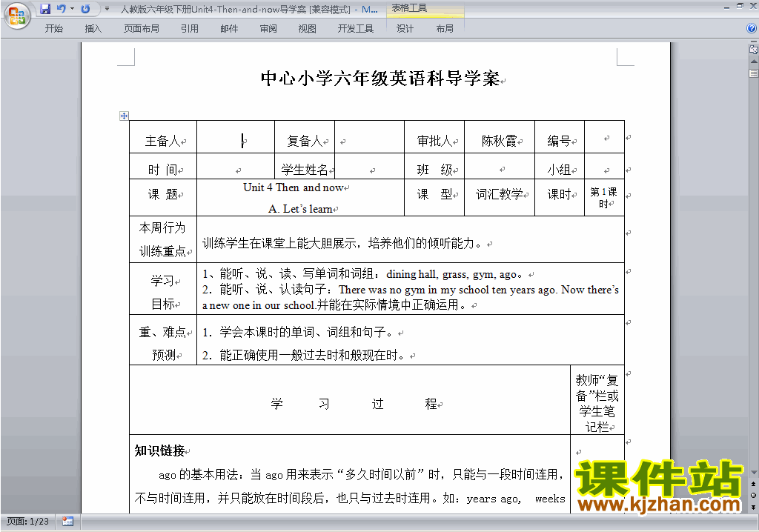Switch to the 引用 tab
Viewport: 759px width, 532px height.
190,29
